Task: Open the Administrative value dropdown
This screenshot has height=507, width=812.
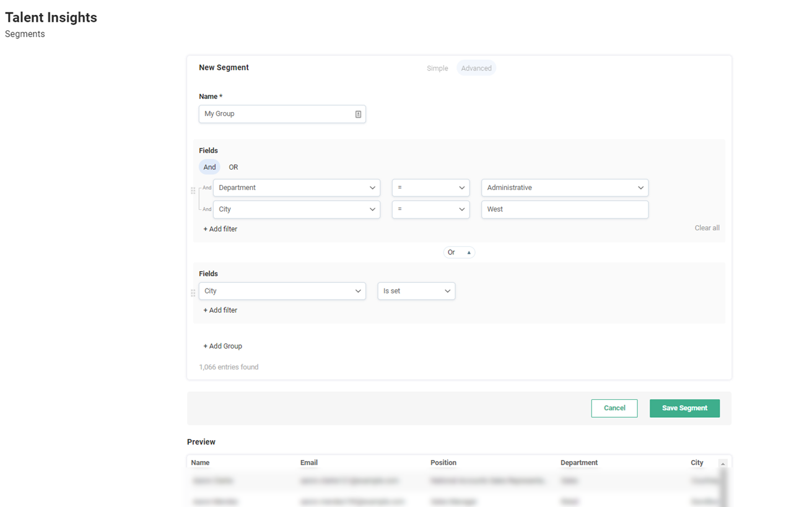Action: [564, 188]
